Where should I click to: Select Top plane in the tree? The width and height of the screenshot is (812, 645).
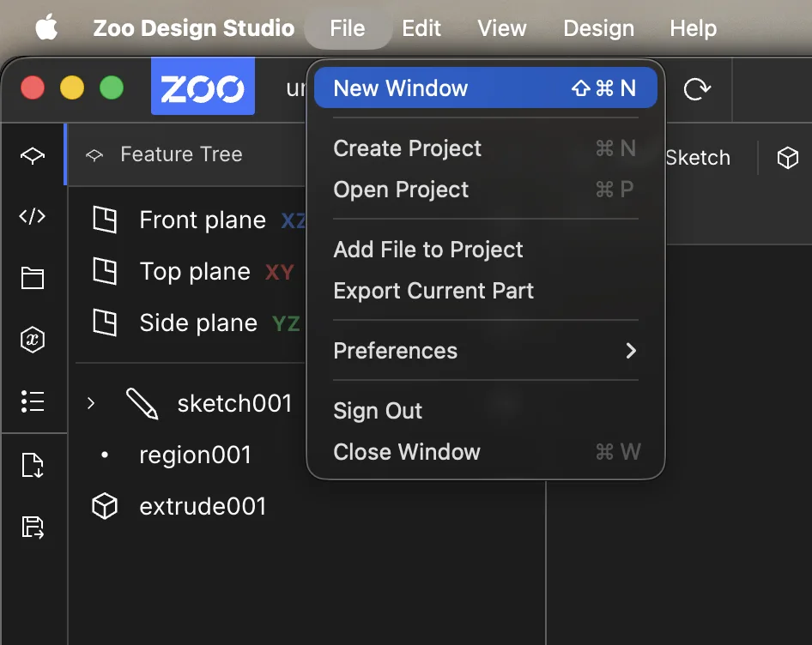(195, 271)
